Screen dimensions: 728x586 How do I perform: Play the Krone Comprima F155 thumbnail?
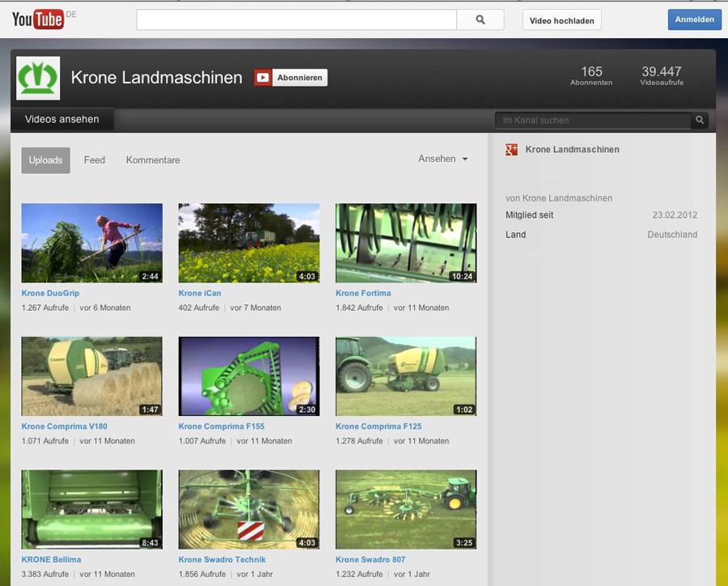click(x=248, y=376)
